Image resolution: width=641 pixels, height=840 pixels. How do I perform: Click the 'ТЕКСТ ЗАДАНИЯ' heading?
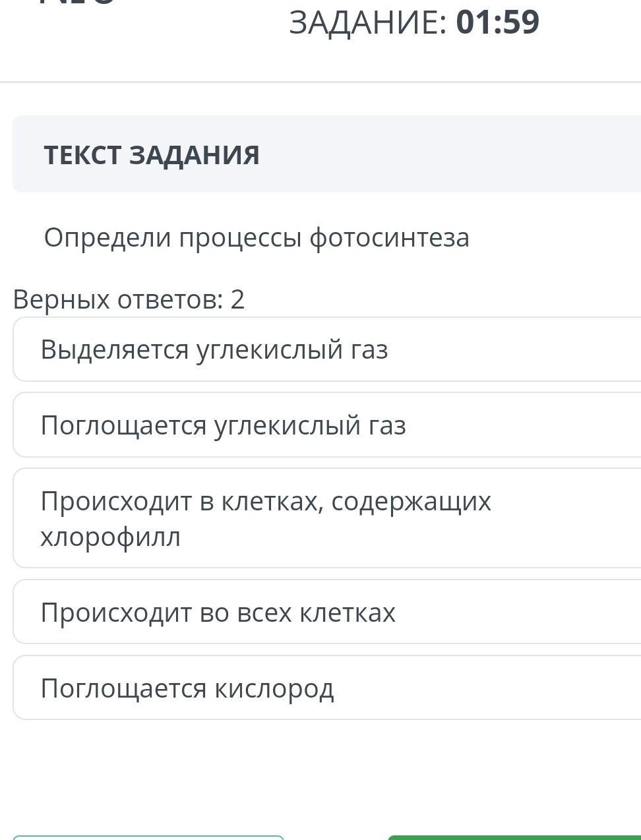[152, 155]
